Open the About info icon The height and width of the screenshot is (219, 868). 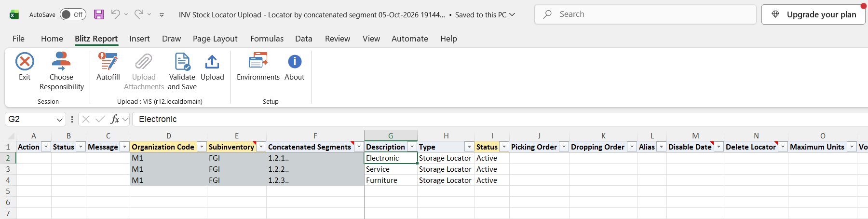tap(295, 62)
